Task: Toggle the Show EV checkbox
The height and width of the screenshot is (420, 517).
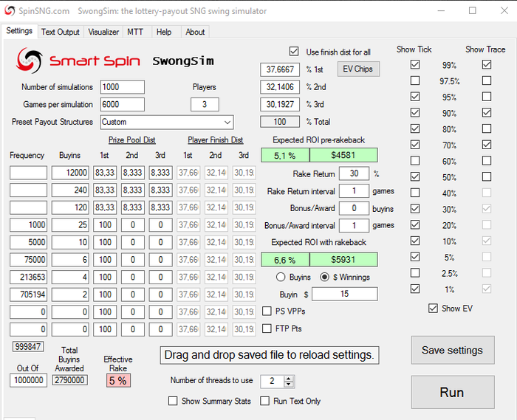Action: tap(433, 309)
